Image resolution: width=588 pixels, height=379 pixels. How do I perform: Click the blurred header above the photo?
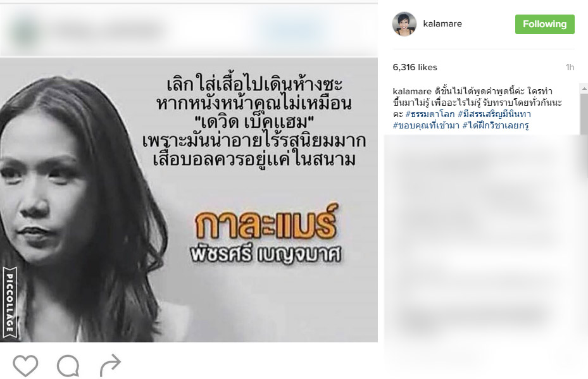189,30
